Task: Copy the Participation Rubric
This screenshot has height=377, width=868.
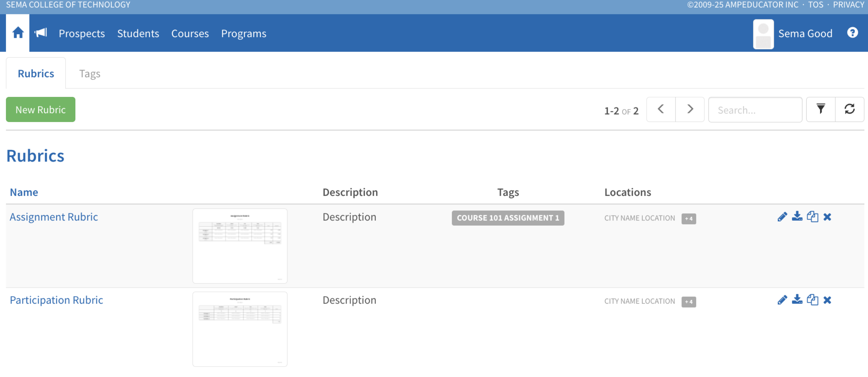Action: click(x=812, y=300)
